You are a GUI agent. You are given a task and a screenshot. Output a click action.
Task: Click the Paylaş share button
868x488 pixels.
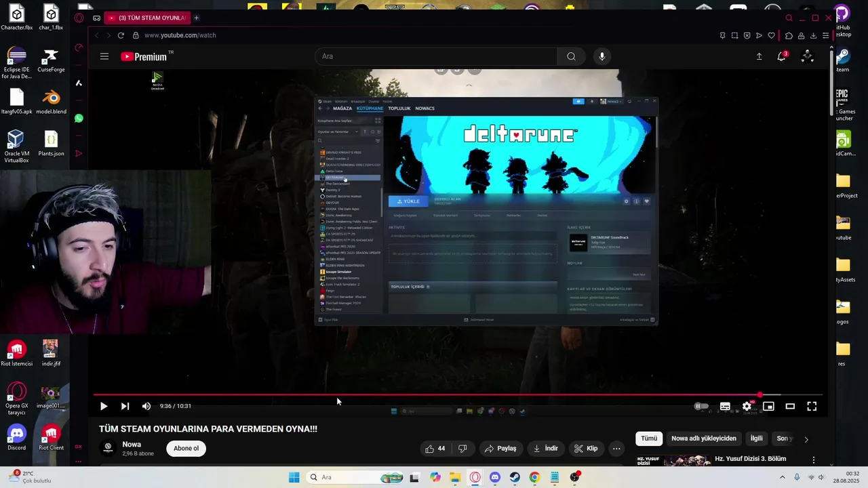pos(500,448)
